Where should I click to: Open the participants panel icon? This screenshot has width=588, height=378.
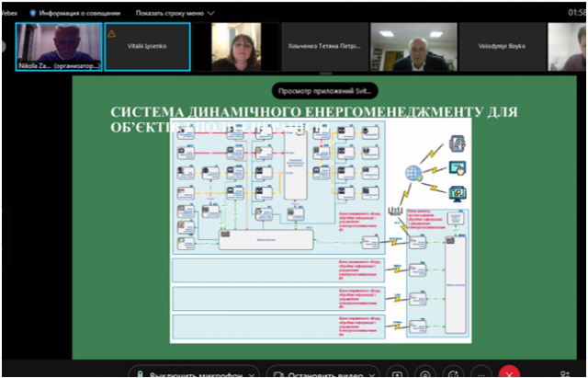564,374
